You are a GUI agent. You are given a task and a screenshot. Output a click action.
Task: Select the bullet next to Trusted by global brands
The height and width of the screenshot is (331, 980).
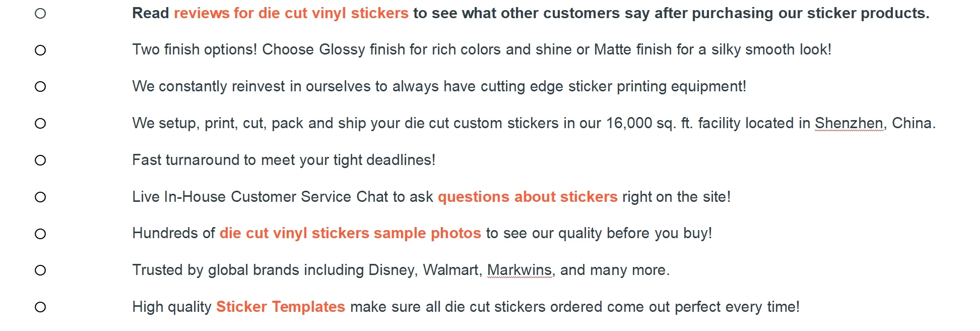click(40, 270)
